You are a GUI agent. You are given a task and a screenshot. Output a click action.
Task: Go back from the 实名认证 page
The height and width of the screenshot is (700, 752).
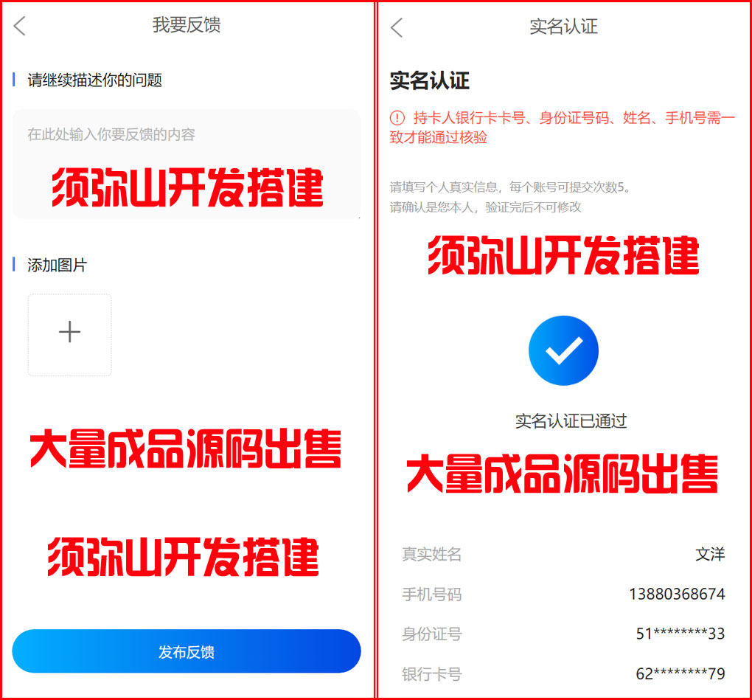coord(397,27)
